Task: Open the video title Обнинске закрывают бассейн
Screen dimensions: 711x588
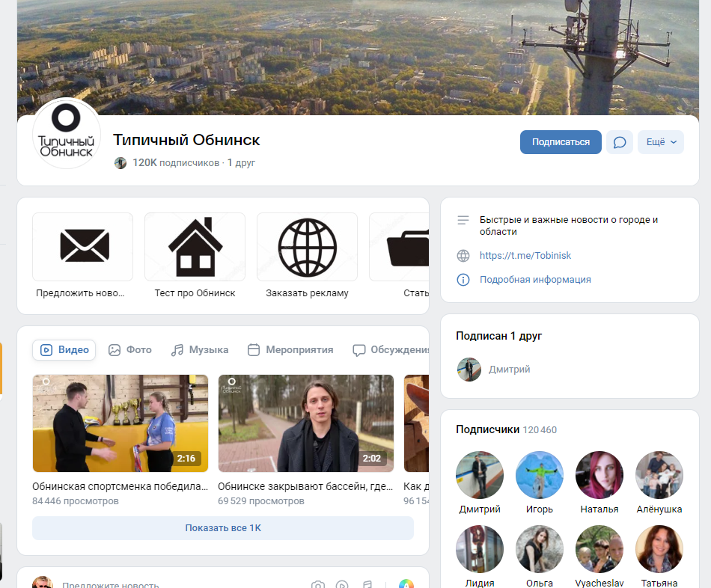Action: pos(305,486)
